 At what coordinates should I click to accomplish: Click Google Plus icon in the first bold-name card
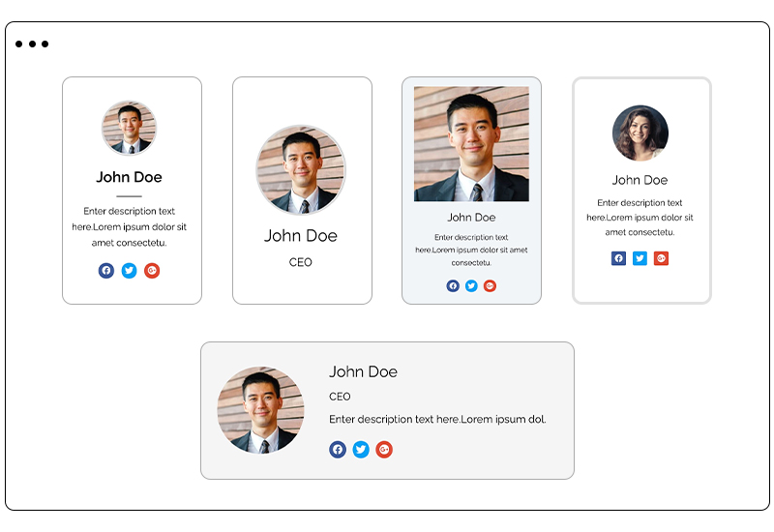coord(152,271)
